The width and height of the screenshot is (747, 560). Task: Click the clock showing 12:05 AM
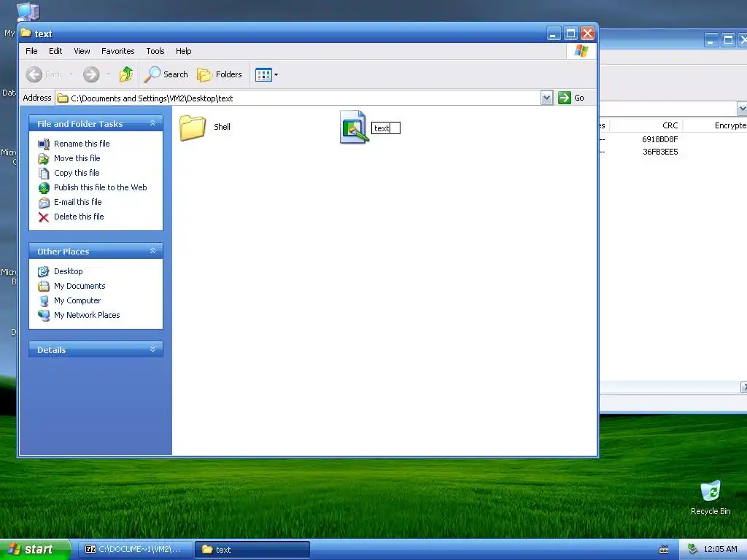click(720, 549)
